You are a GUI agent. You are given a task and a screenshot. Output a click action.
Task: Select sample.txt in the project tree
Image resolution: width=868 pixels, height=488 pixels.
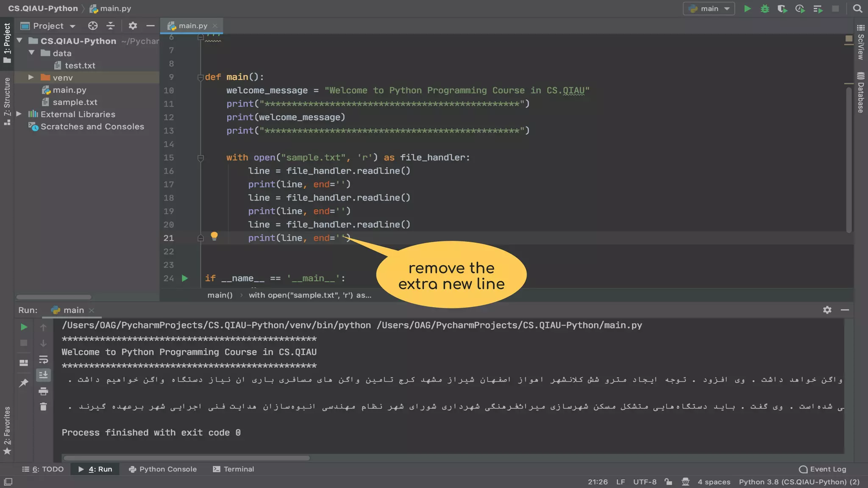tap(75, 102)
